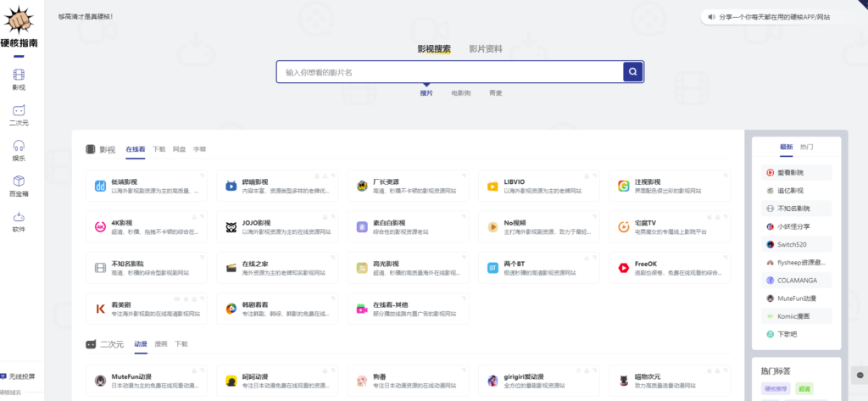868x401 pixels.
Task: Open Komiic漫画 in the 最新 list
Action: (796, 316)
